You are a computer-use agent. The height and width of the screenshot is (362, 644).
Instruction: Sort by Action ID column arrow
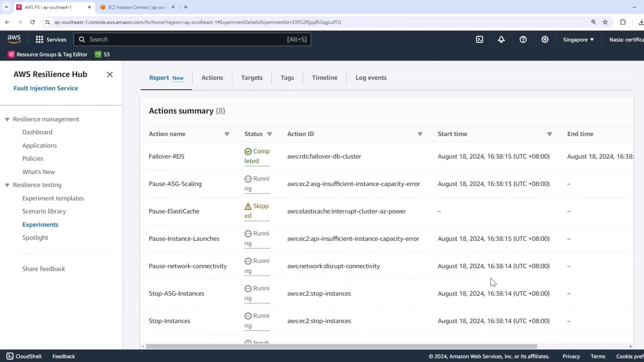[420, 134]
